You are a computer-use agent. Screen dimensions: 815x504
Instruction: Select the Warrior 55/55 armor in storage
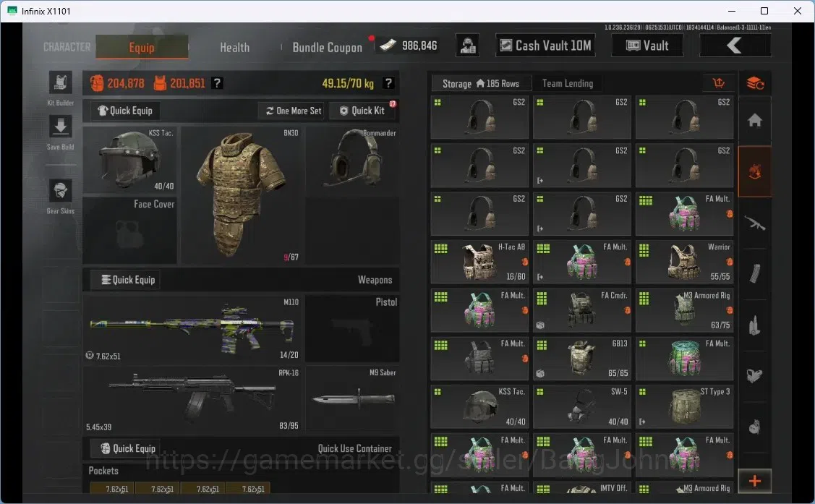[684, 262]
